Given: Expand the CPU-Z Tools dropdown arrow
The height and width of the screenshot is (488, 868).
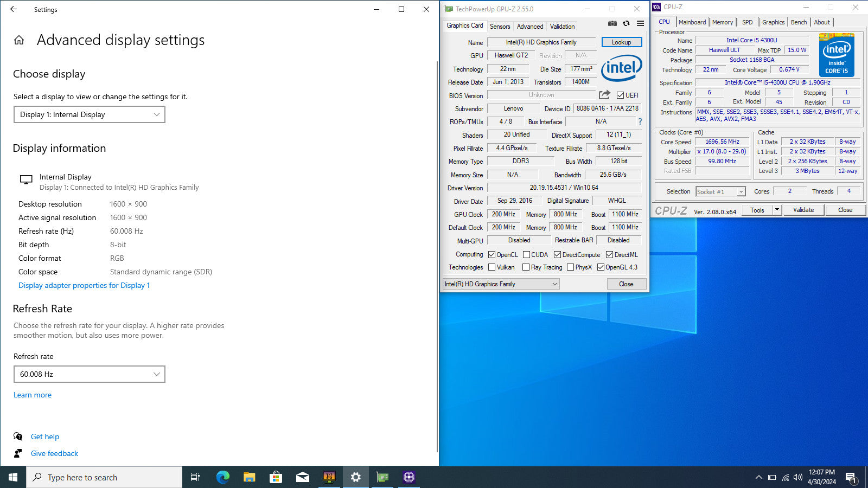Looking at the screenshot, I should pyautogui.click(x=777, y=209).
